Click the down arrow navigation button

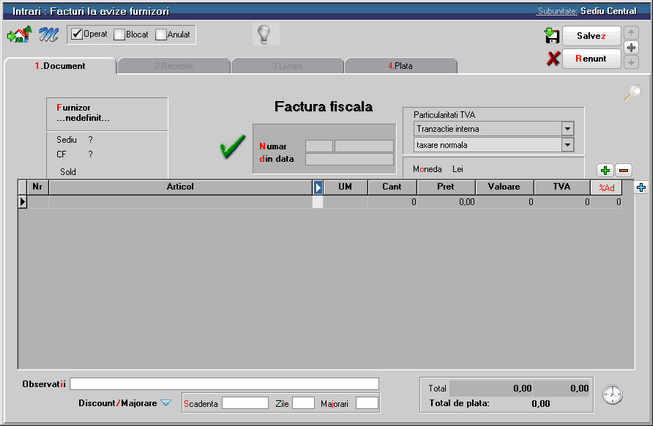pyautogui.click(x=631, y=62)
